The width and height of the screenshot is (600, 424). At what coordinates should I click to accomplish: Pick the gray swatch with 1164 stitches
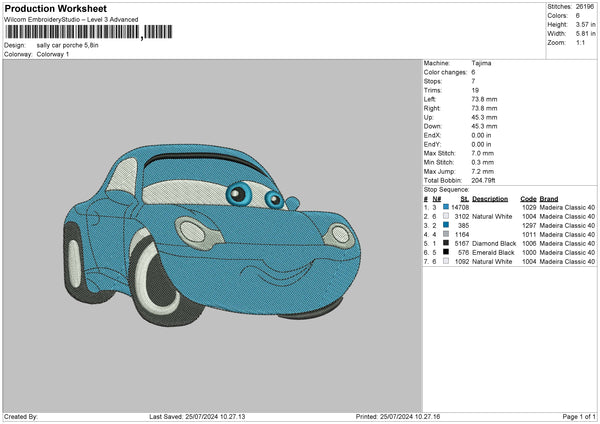pyautogui.click(x=445, y=234)
